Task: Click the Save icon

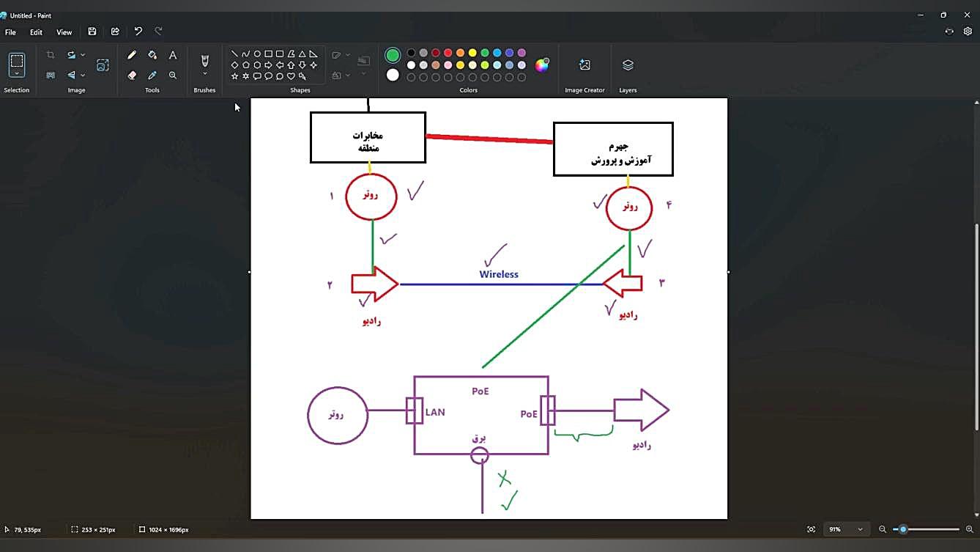Action: pos(92,32)
